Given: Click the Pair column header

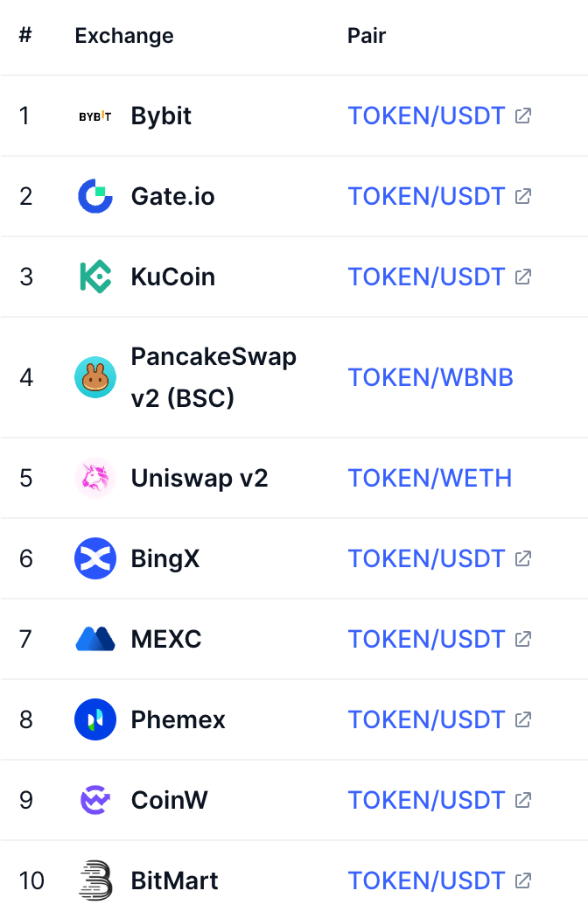Looking at the screenshot, I should pos(367,36).
